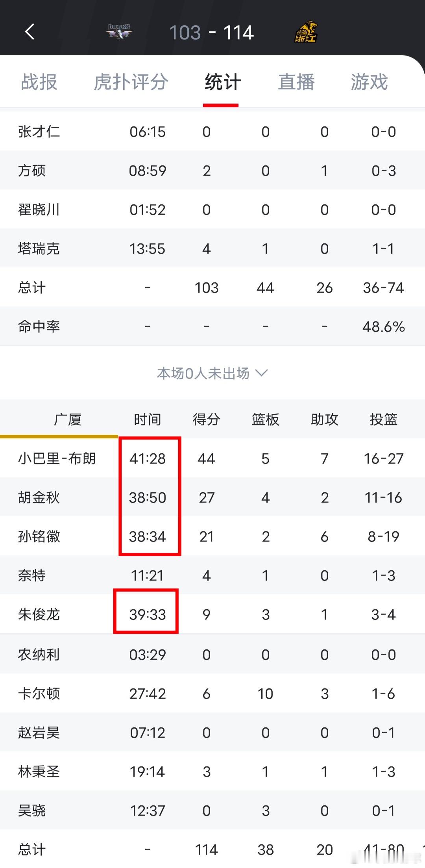Select the 统计 tab

[x=222, y=82]
